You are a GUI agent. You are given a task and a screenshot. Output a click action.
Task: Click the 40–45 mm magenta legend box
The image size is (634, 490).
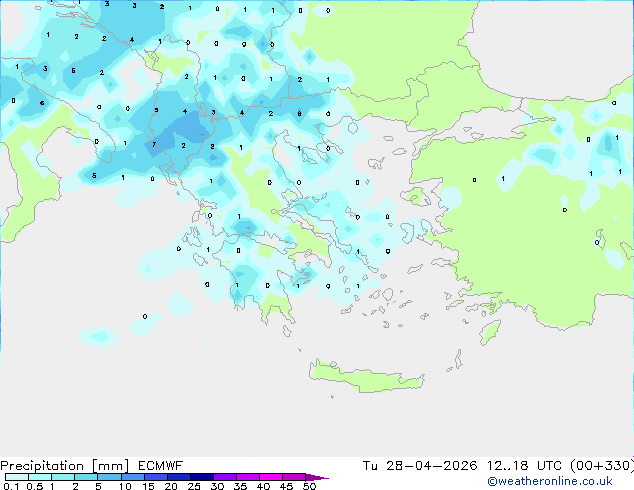tap(271, 477)
